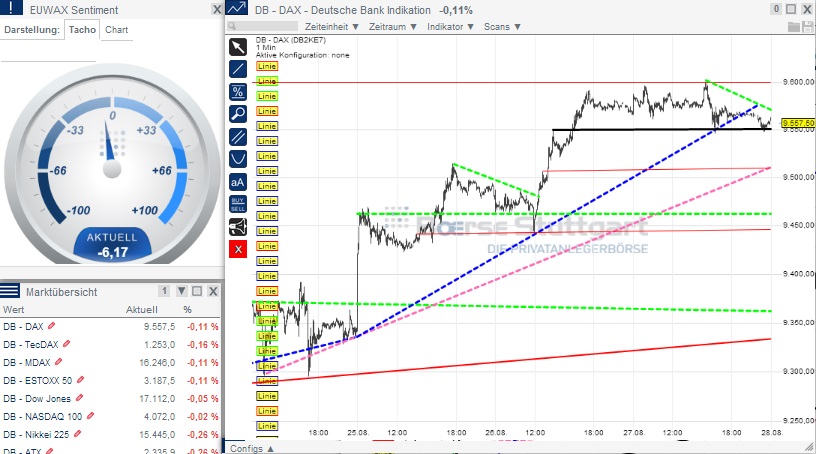The height and width of the screenshot is (454, 816).
Task: Click the value 16.246,0
Action: pyautogui.click(x=157, y=362)
